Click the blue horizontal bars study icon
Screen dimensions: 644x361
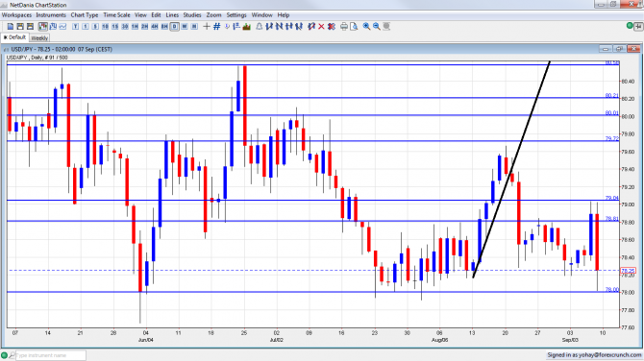point(236,26)
